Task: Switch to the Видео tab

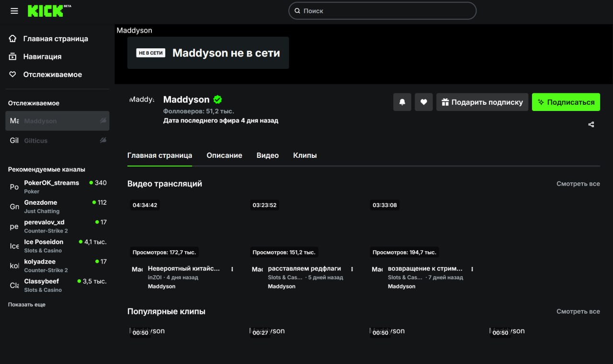Action: (x=268, y=155)
